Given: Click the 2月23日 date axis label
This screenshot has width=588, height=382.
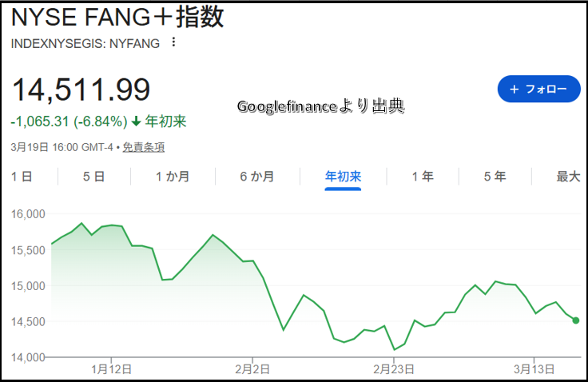Looking at the screenshot, I should (394, 368).
